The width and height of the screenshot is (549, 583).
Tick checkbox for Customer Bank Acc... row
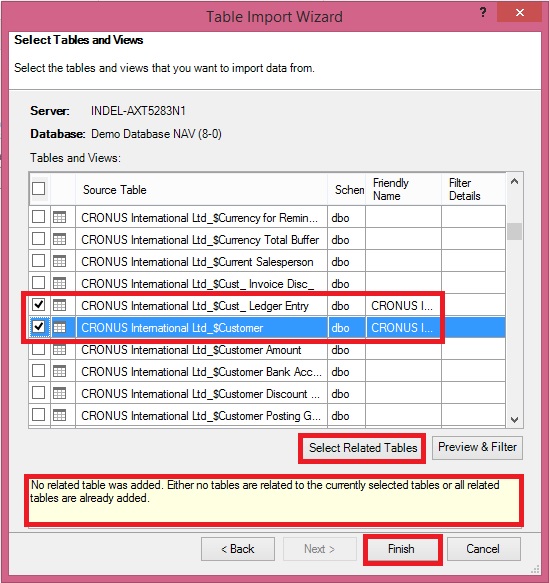click(39, 371)
